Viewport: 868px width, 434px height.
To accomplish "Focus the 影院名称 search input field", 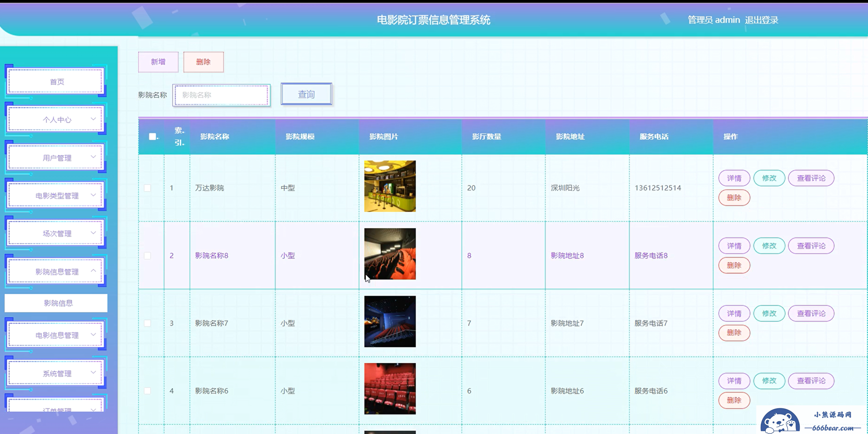I will (221, 95).
